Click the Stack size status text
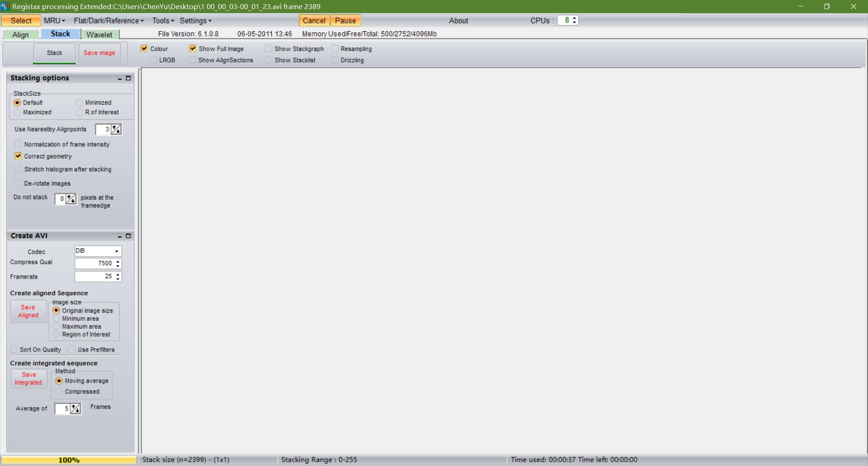 pos(186,460)
